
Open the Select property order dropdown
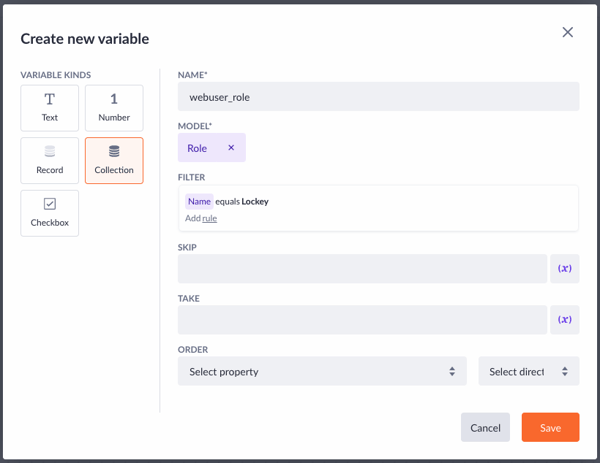click(x=322, y=371)
